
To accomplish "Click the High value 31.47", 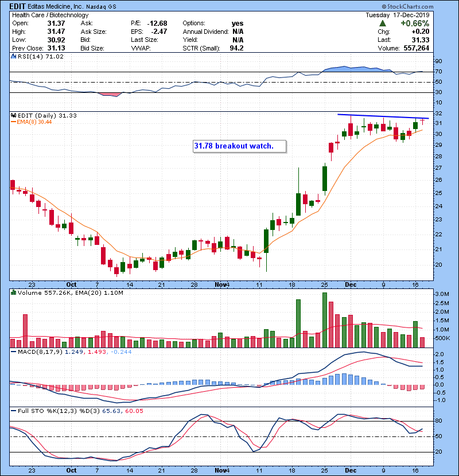I will pos(56,32).
